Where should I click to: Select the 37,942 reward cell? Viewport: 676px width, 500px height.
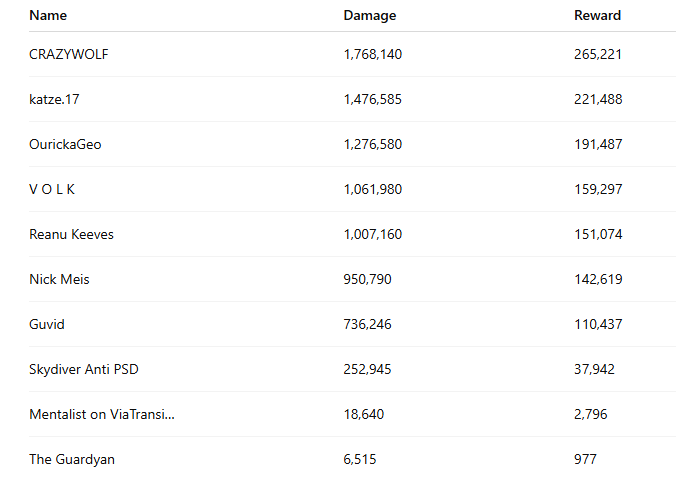[594, 369]
